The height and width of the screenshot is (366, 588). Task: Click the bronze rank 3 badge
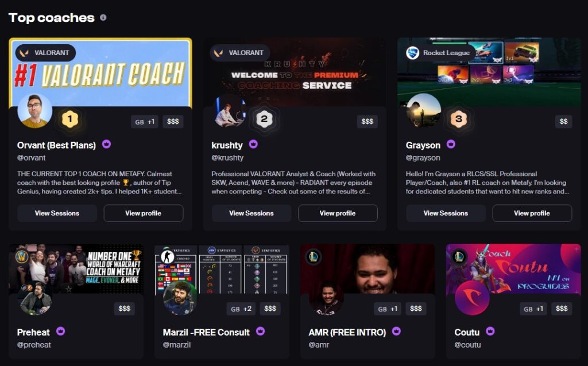458,119
